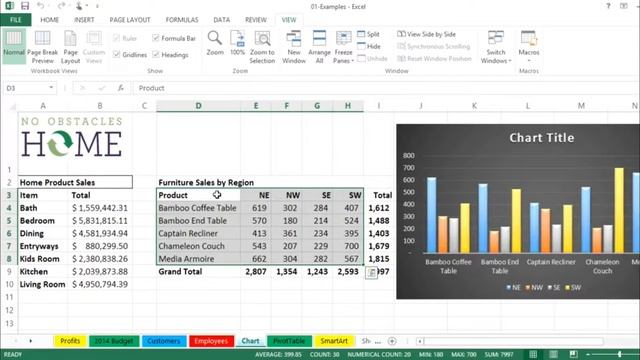
Task: Click Page Layout icon in status bar
Action: coord(553,354)
